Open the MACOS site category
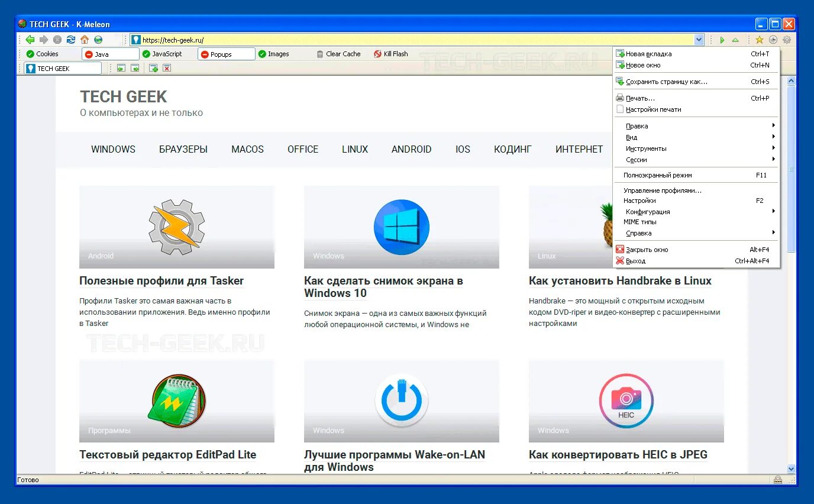814x504 pixels. 247,149
